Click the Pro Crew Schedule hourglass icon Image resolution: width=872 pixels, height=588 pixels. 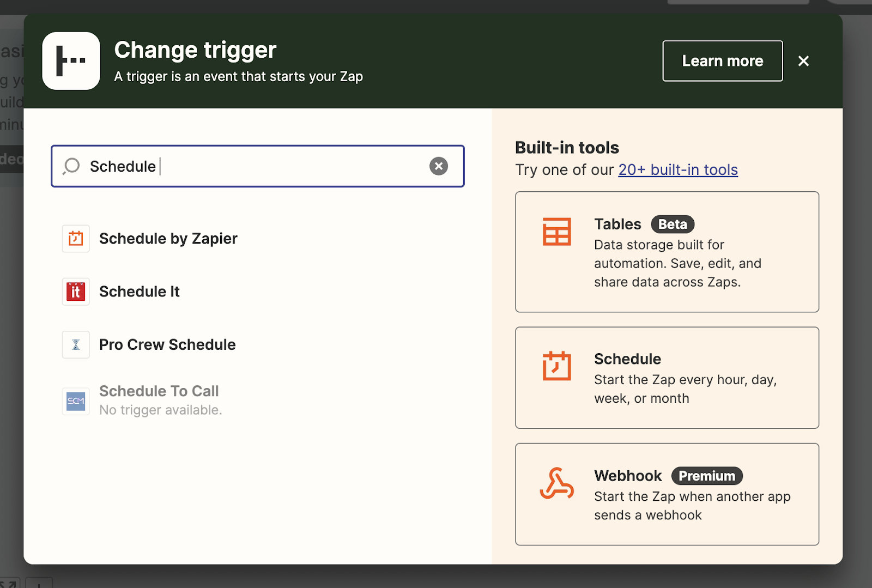pos(76,344)
